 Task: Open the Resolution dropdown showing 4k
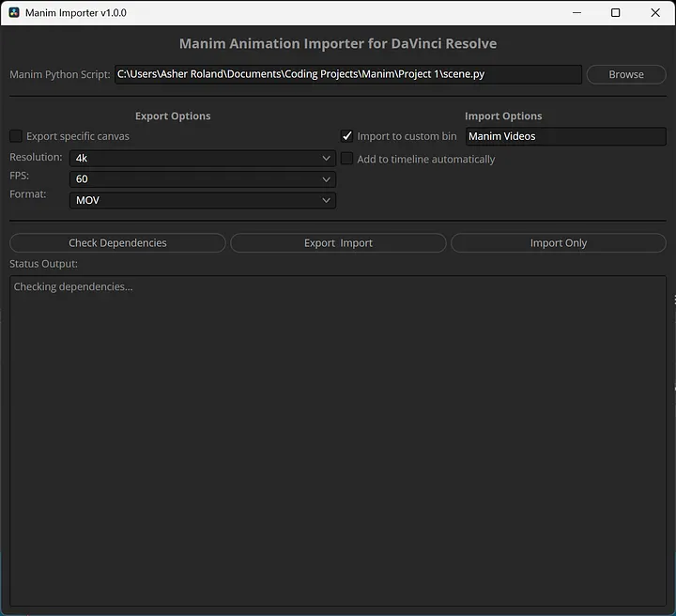pos(203,158)
